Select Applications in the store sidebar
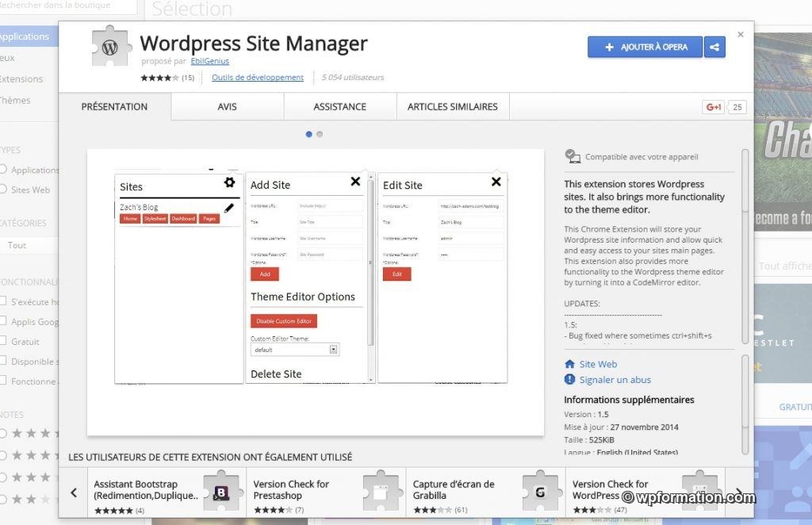 pyautogui.click(x=29, y=36)
